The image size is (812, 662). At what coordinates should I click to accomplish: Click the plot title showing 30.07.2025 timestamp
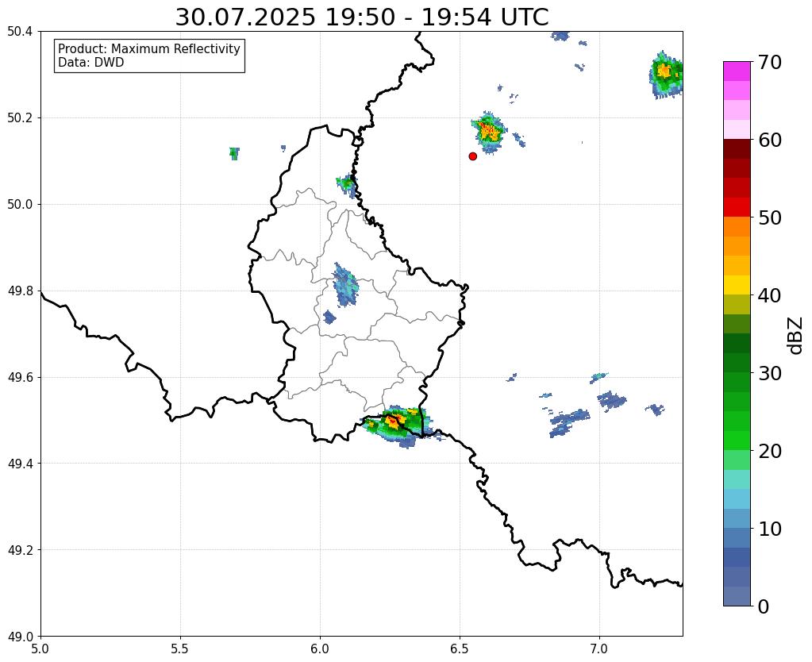tap(361, 17)
